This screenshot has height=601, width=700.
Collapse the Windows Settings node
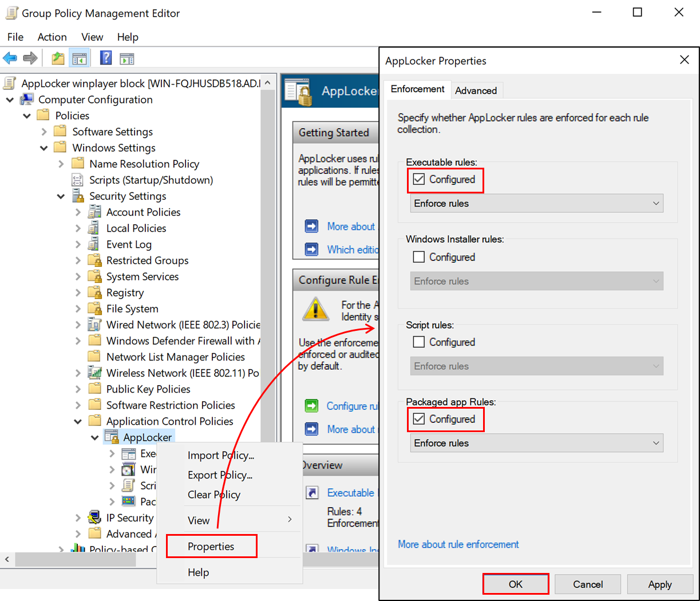(44, 148)
